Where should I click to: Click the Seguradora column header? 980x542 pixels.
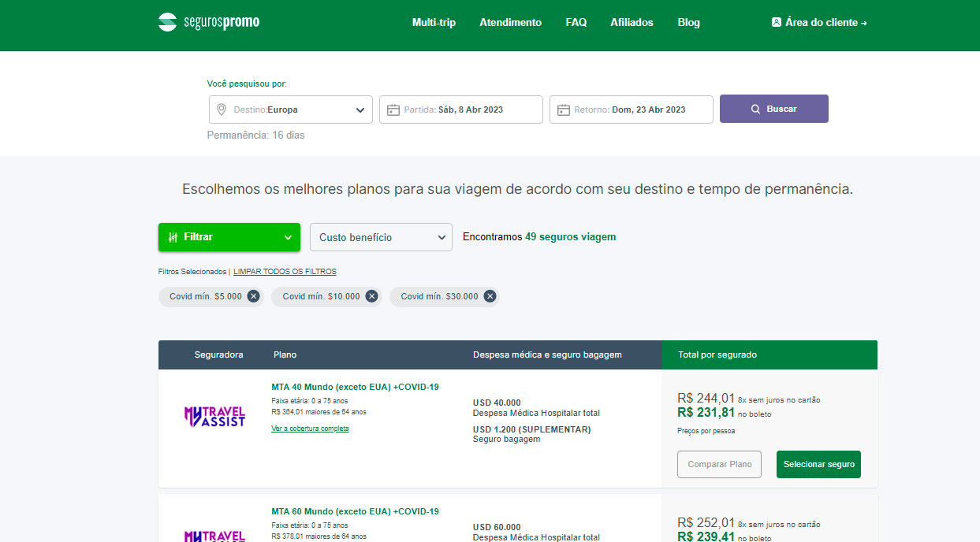[219, 355]
